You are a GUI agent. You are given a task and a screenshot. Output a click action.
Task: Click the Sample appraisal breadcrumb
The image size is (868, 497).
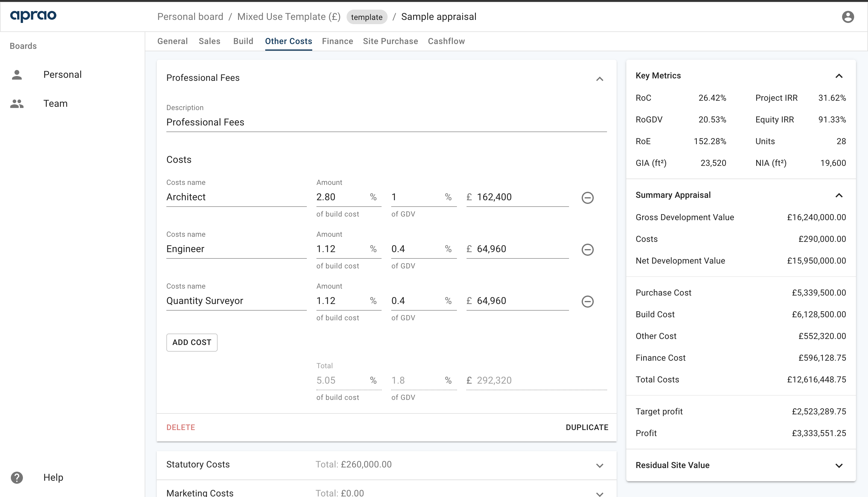(439, 17)
